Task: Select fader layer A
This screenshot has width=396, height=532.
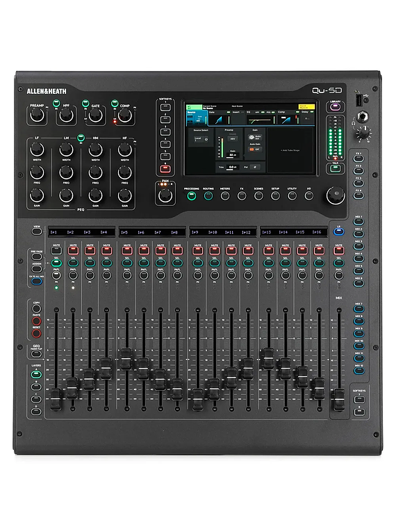Action: coord(36,375)
